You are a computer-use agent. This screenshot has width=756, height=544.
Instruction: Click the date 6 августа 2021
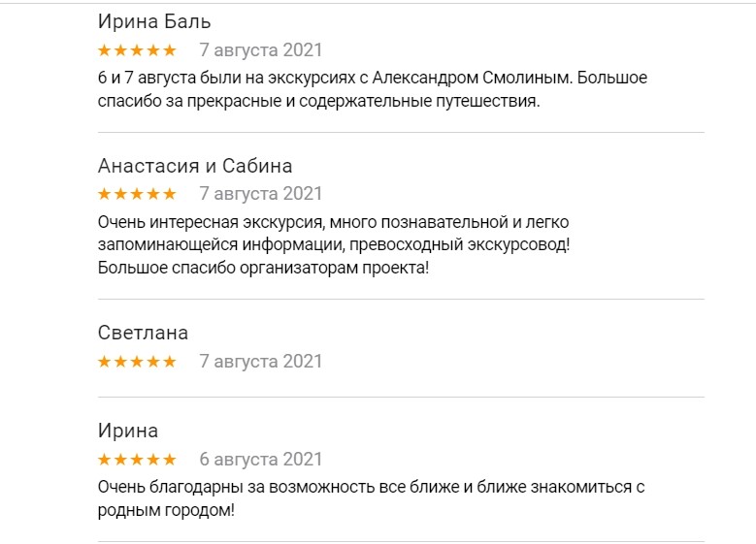pyautogui.click(x=260, y=460)
